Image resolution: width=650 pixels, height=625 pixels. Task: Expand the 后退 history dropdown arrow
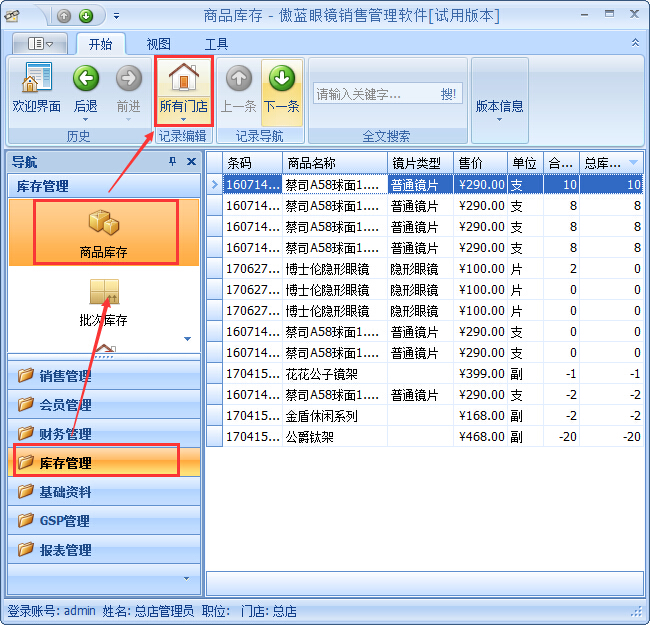(86, 120)
